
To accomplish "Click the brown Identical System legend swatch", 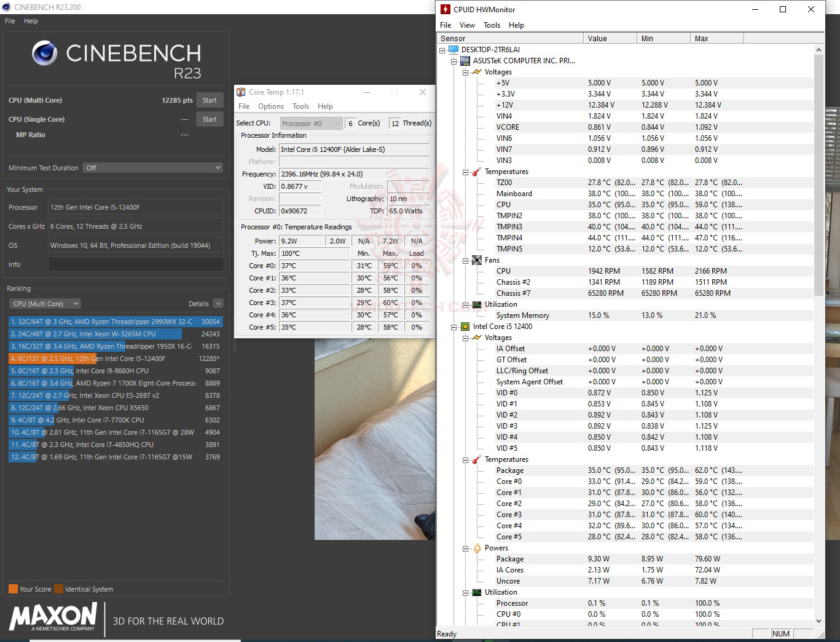I will 58,588.
